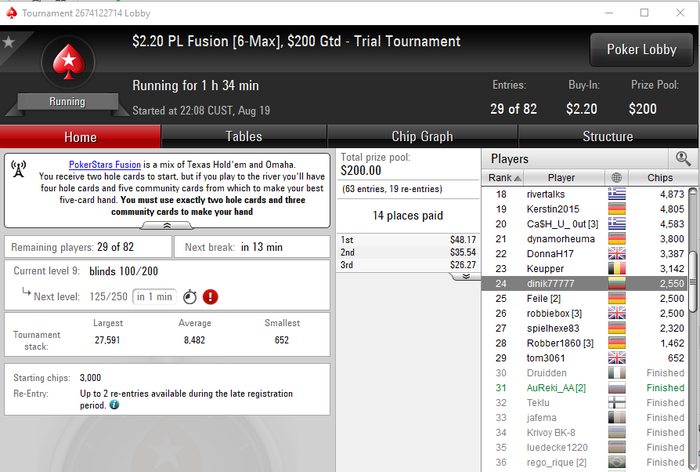The height and width of the screenshot is (472, 700).
Task: Expand the prize payouts list
Action: point(466,277)
